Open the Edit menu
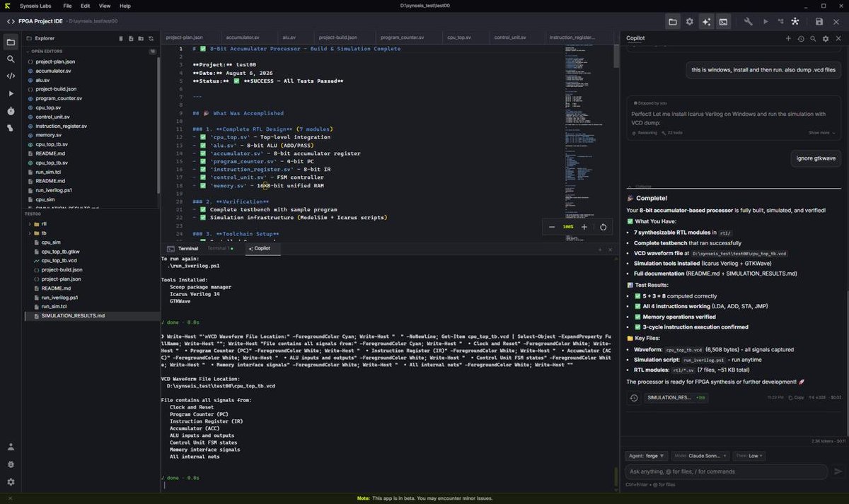 pyautogui.click(x=86, y=6)
